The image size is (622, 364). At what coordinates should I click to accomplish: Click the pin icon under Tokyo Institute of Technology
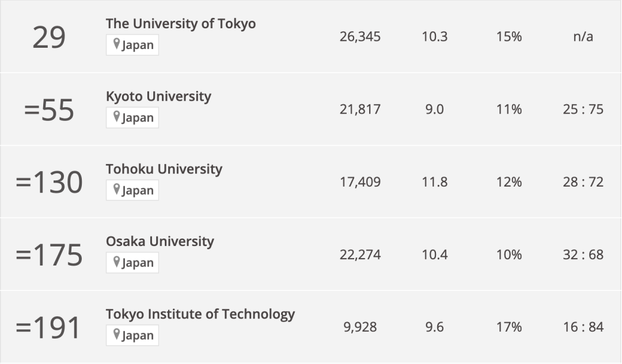click(x=116, y=335)
